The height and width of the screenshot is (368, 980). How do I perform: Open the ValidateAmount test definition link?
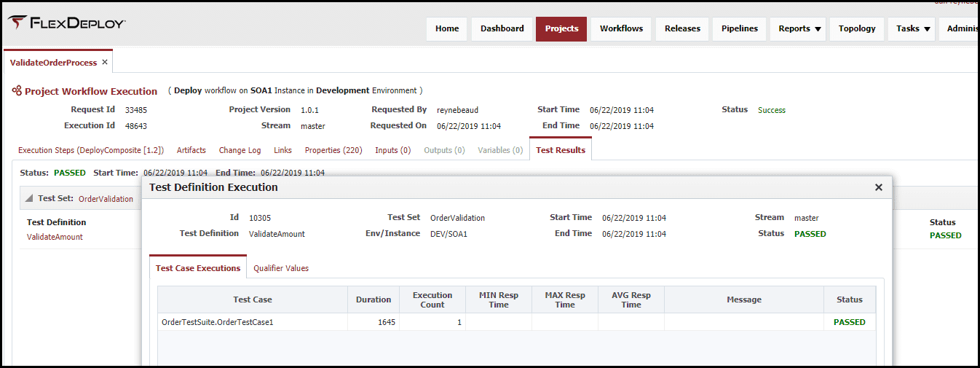pyautogui.click(x=55, y=237)
